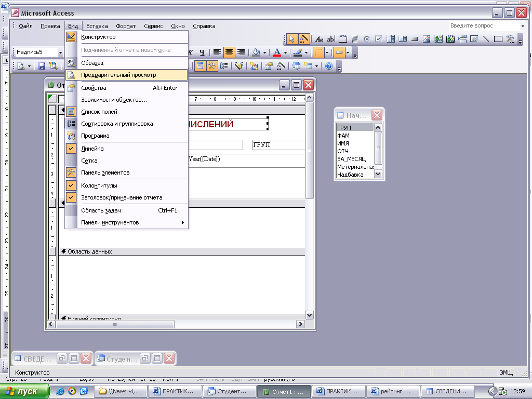Select the Unbound Object Frame tool
This screenshot has height=399, width=532.
coord(438,39)
